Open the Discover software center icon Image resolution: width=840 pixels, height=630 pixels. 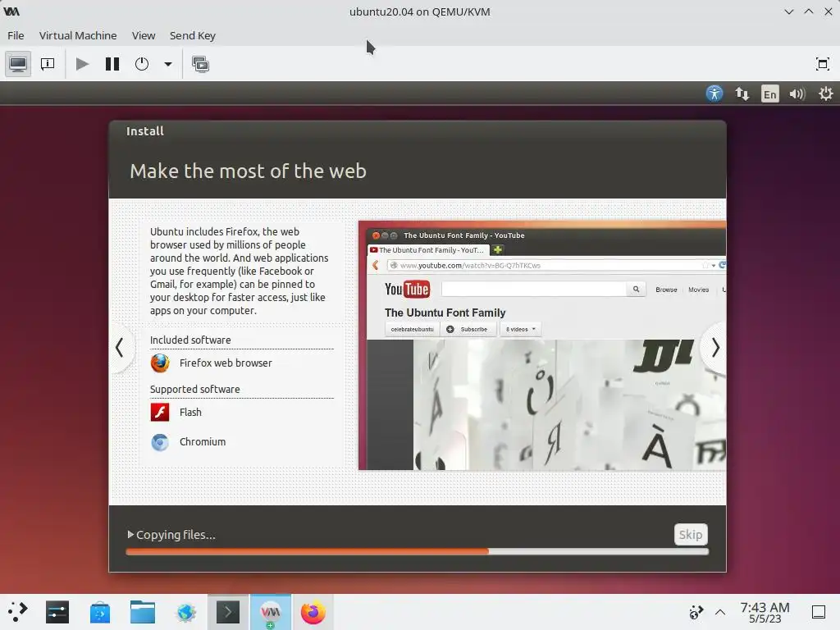(99, 612)
